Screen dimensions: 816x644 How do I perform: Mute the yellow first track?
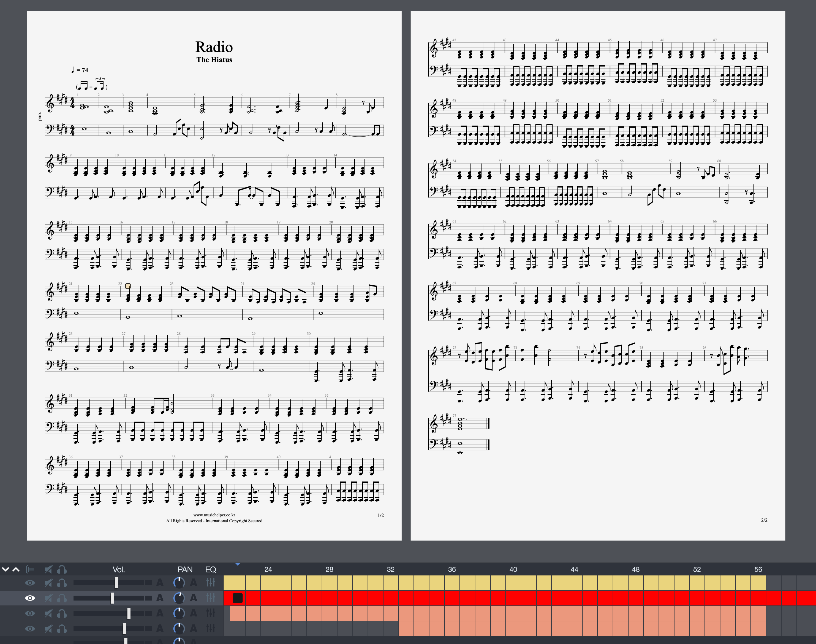[x=48, y=583]
